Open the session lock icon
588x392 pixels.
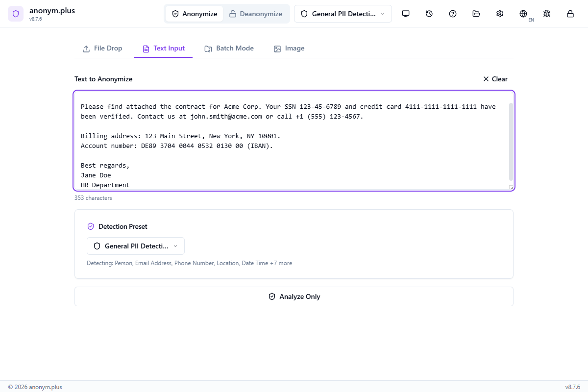pos(570,14)
